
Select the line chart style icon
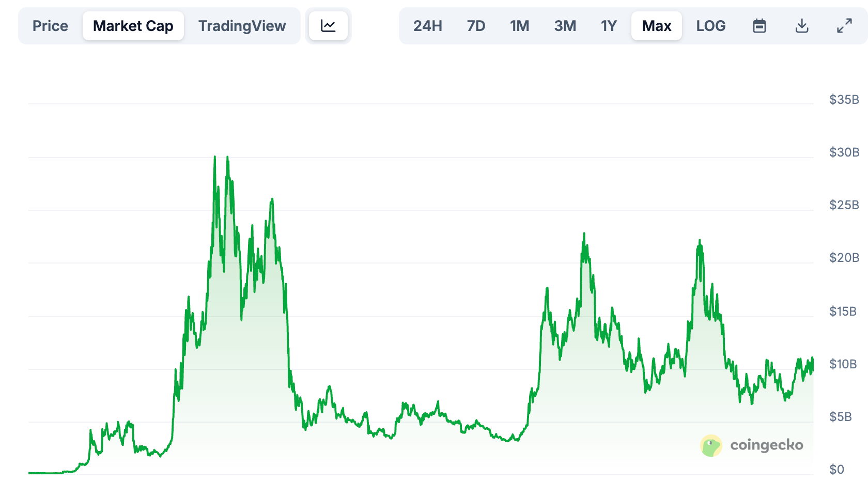pyautogui.click(x=329, y=25)
